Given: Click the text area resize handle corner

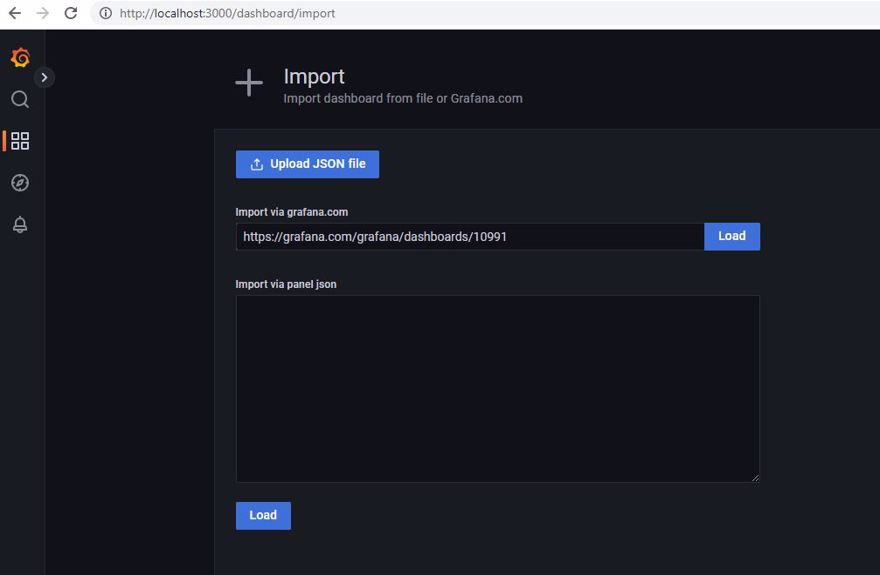Looking at the screenshot, I should pos(755,478).
